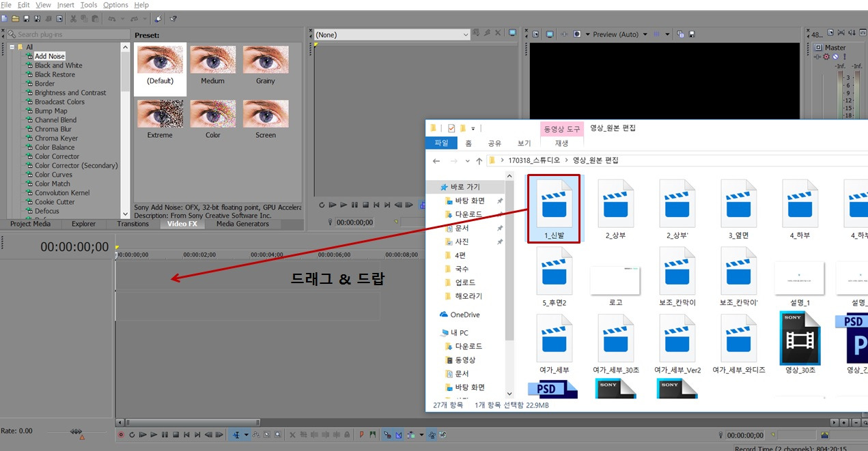Click the Insert Marker icon
Image resolution: width=868 pixels, height=451 pixels.
(x=361, y=435)
